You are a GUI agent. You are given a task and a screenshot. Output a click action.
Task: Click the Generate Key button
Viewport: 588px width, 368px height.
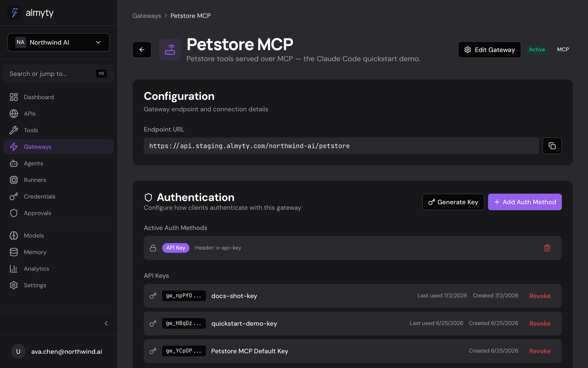453,202
